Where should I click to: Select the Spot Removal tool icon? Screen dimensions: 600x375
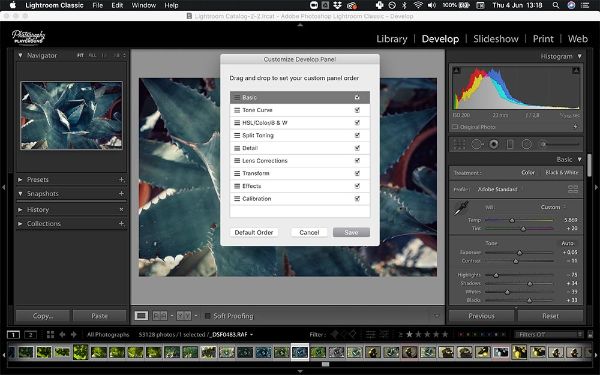click(x=477, y=144)
